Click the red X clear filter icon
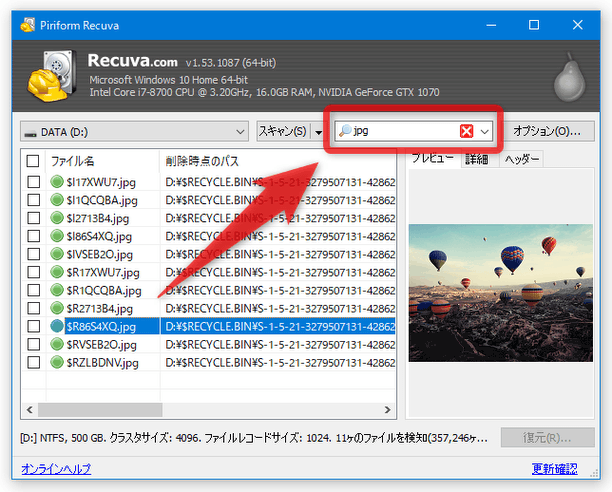 pos(466,131)
